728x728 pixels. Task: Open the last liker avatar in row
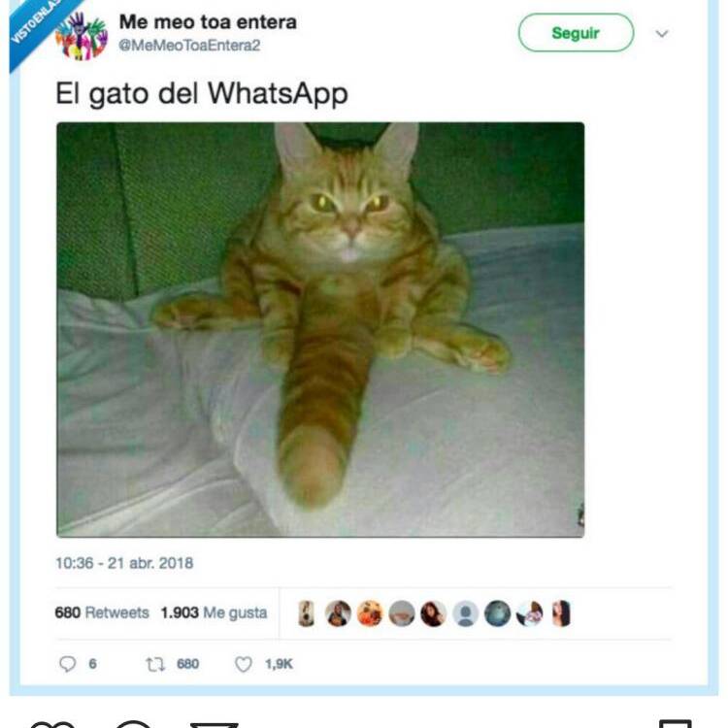(561, 613)
